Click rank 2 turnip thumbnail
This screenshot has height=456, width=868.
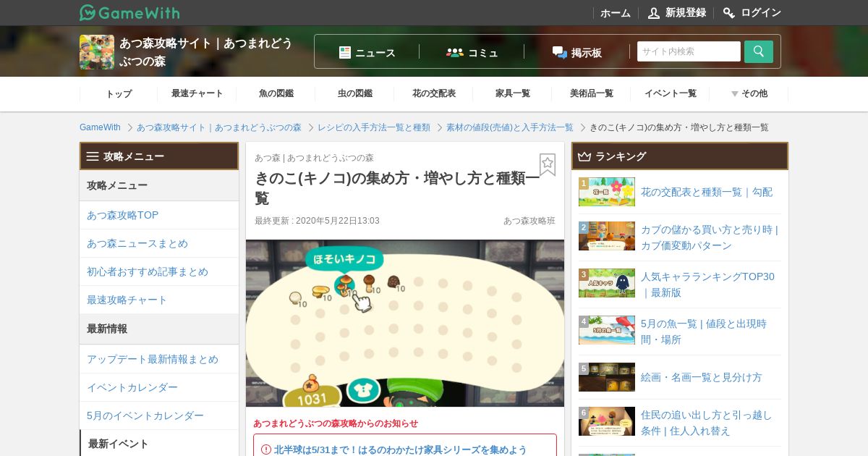(x=607, y=236)
